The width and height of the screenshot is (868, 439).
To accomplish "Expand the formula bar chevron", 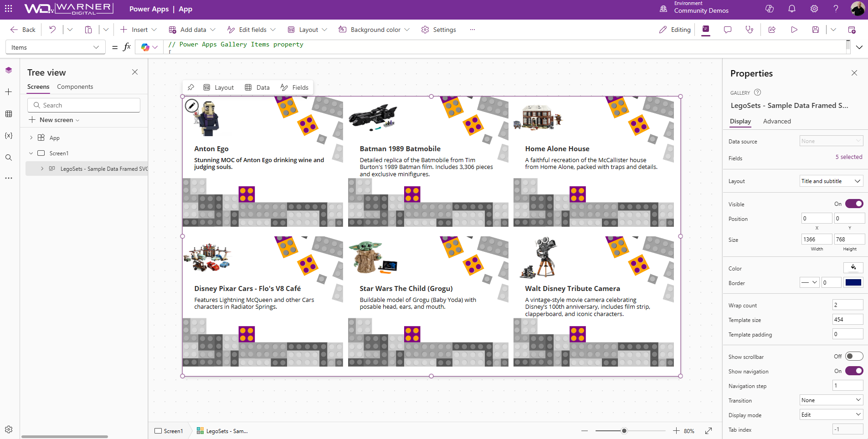I will [x=859, y=47].
